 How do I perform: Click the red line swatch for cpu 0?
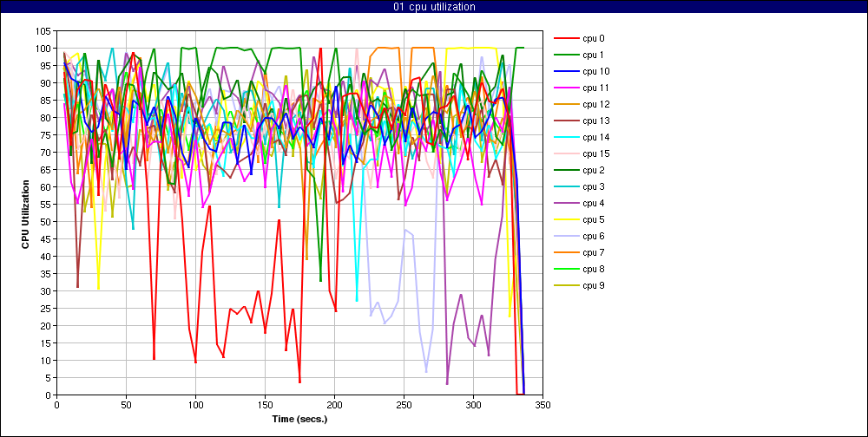pyautogui.click(x=566, y=38)
